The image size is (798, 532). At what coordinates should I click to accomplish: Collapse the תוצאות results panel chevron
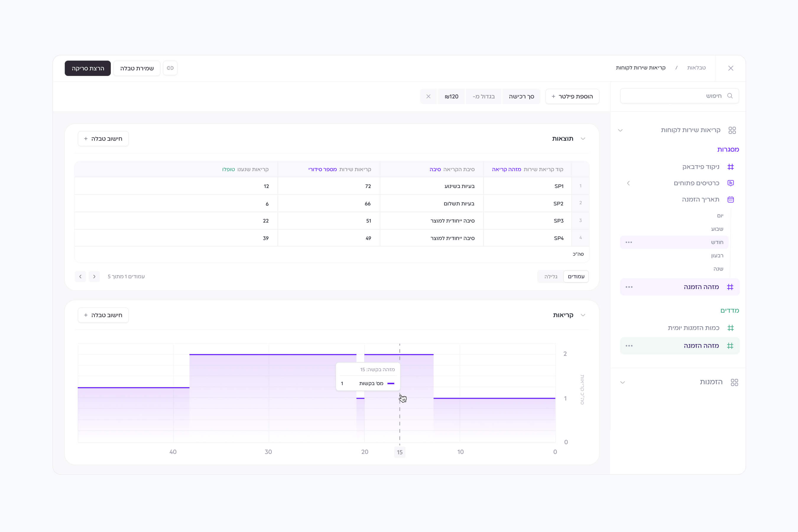point(583,139)
